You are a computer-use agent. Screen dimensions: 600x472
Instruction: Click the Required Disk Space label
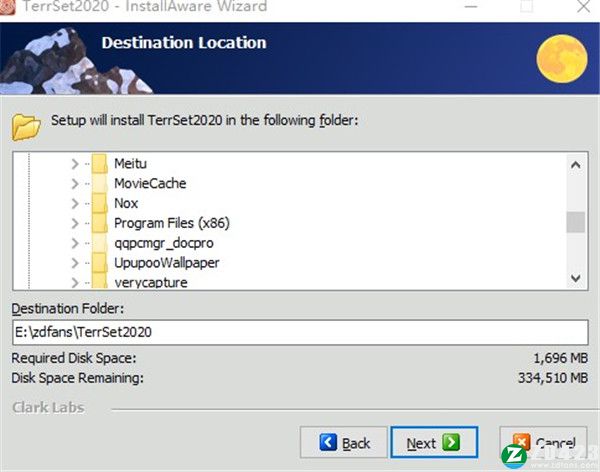74,358
